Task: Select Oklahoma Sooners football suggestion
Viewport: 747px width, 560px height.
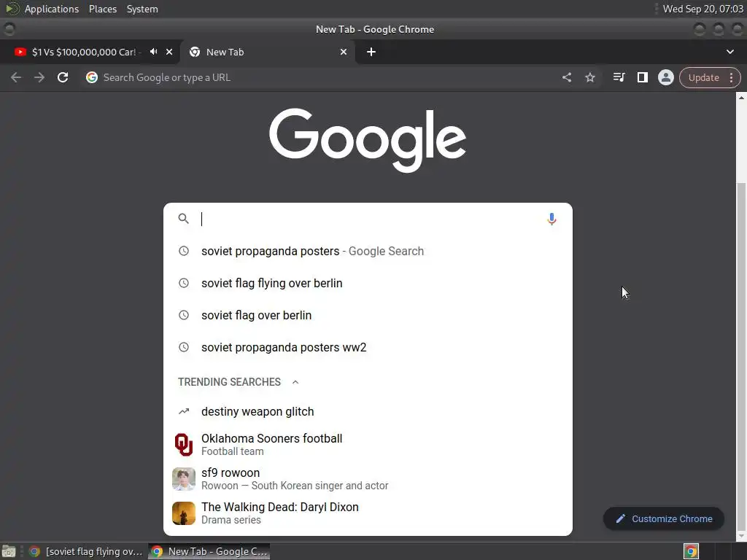Action: point(368,444)
